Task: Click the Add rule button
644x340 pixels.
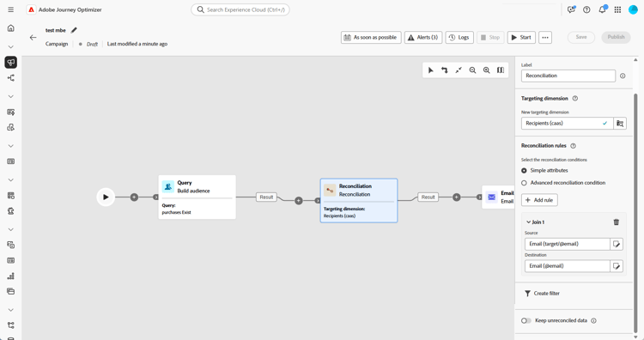Action: pyautogui.click(x=539, y=200)
